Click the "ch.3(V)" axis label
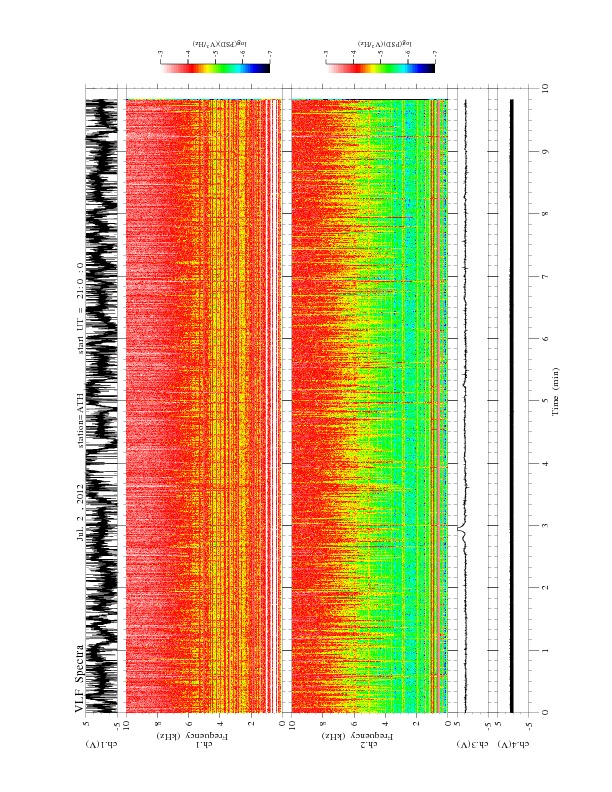Screen dimensions: 612x792 [473, 744]
